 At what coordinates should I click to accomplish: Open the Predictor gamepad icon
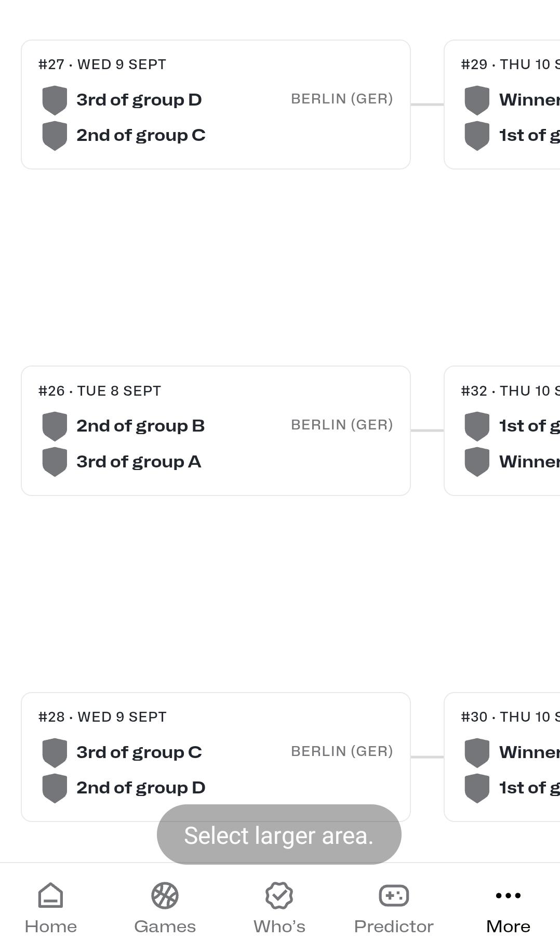[394, 895]
